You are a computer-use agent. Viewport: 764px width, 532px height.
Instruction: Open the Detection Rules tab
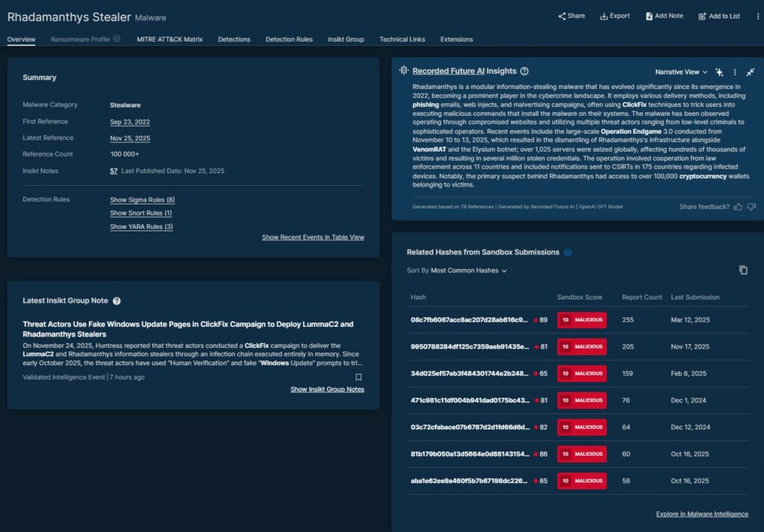289,39
